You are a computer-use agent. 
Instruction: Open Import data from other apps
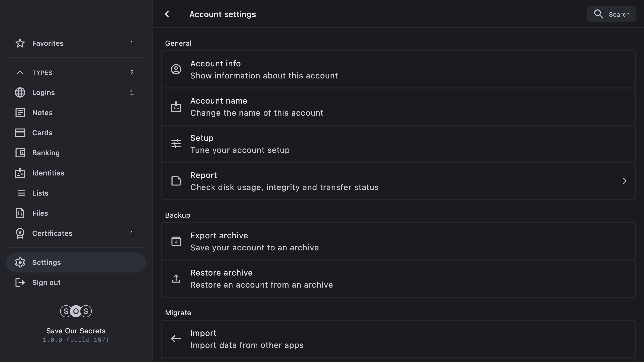pos(247,339)
